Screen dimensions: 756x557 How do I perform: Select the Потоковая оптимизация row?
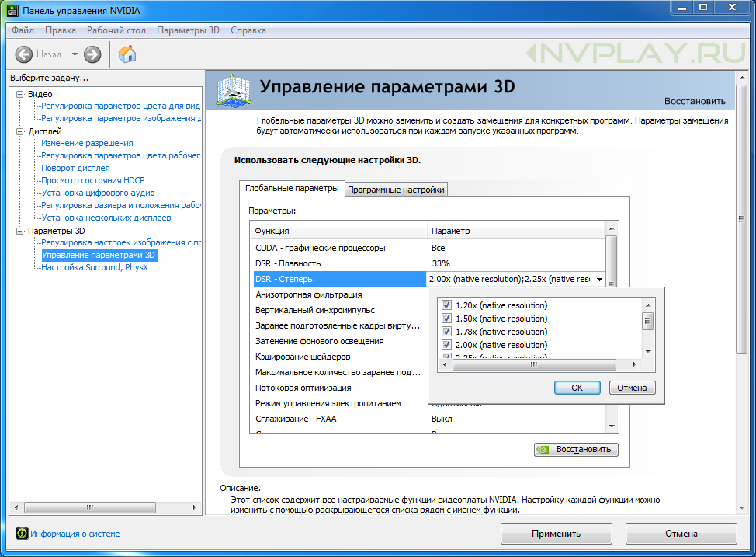[x=340, y=388]
